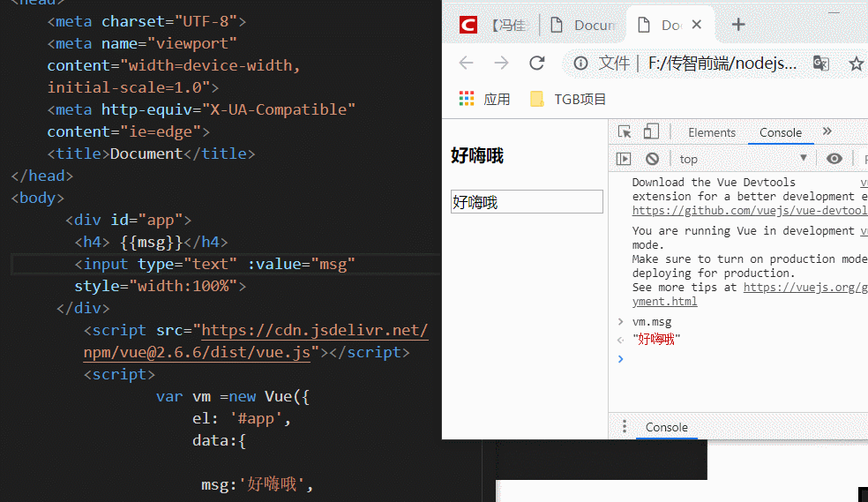Screen dimensions: 868x502
Task: Click the {{msg}} text in editor
Action: 151,242
